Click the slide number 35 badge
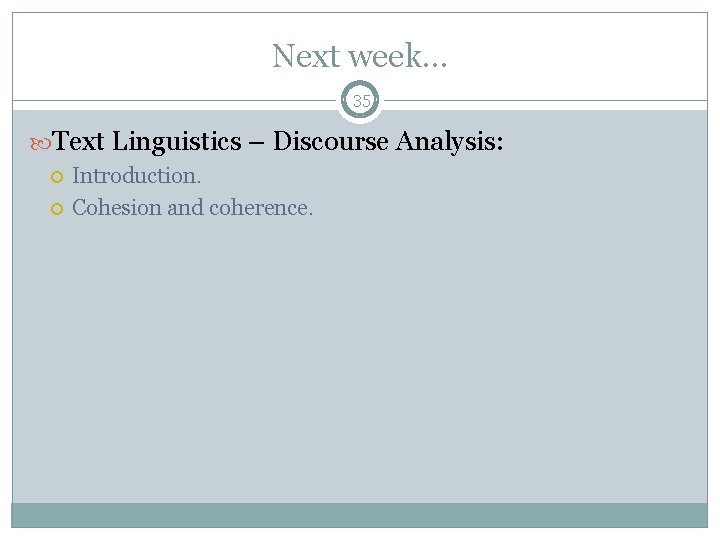This screenshot has width=720, height=540. (361, 101)
